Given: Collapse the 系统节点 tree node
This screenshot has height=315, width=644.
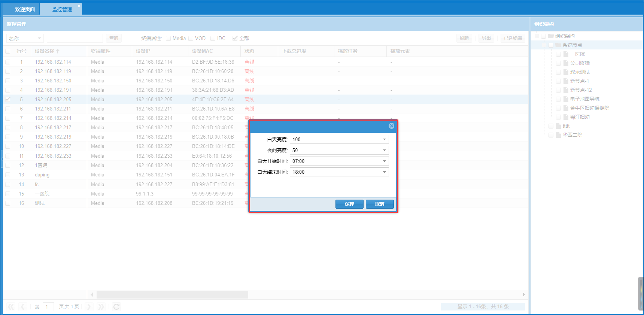Looking at the screenshot, I should click(x=544, y=45).
